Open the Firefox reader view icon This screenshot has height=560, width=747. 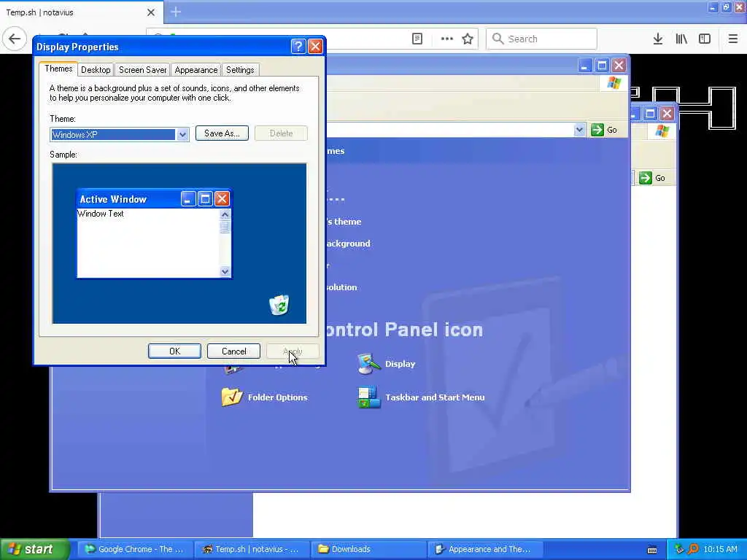click(417, 39)
